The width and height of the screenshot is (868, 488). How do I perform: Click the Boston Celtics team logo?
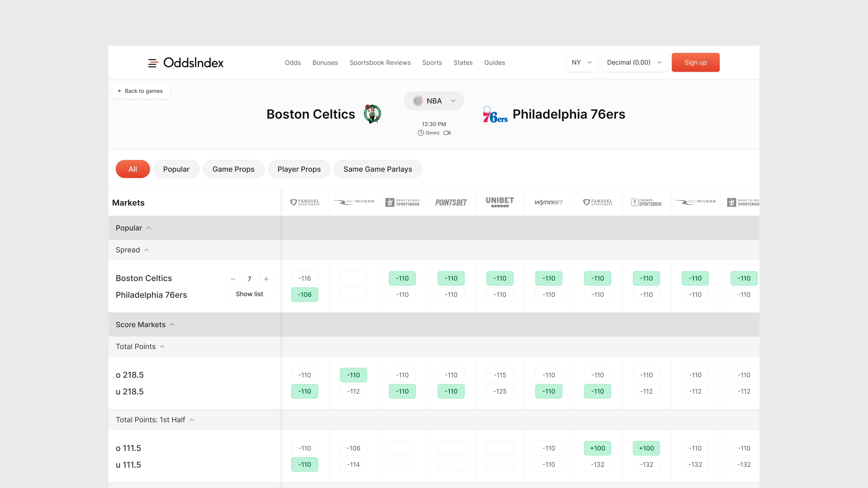click(x=372, y=114)
